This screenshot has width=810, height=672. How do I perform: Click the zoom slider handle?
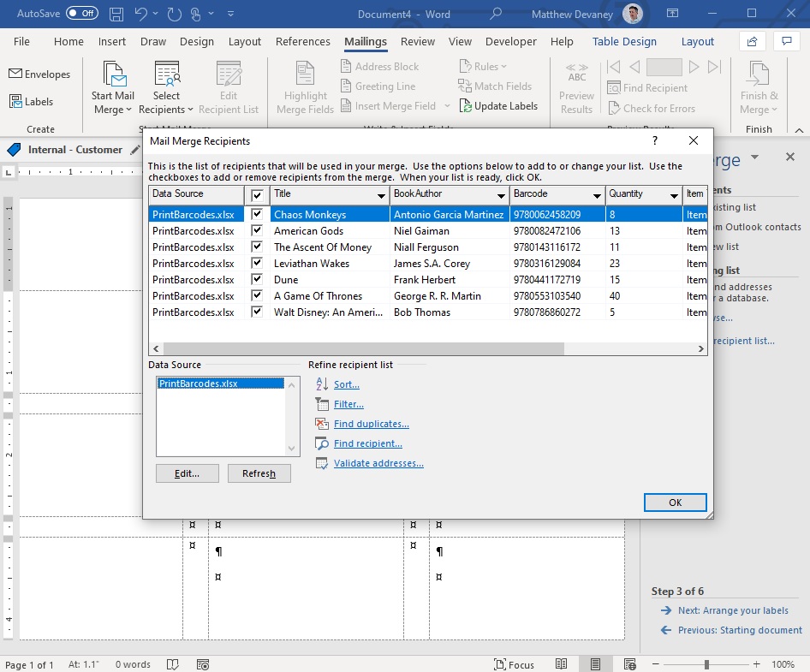point(706,664)
